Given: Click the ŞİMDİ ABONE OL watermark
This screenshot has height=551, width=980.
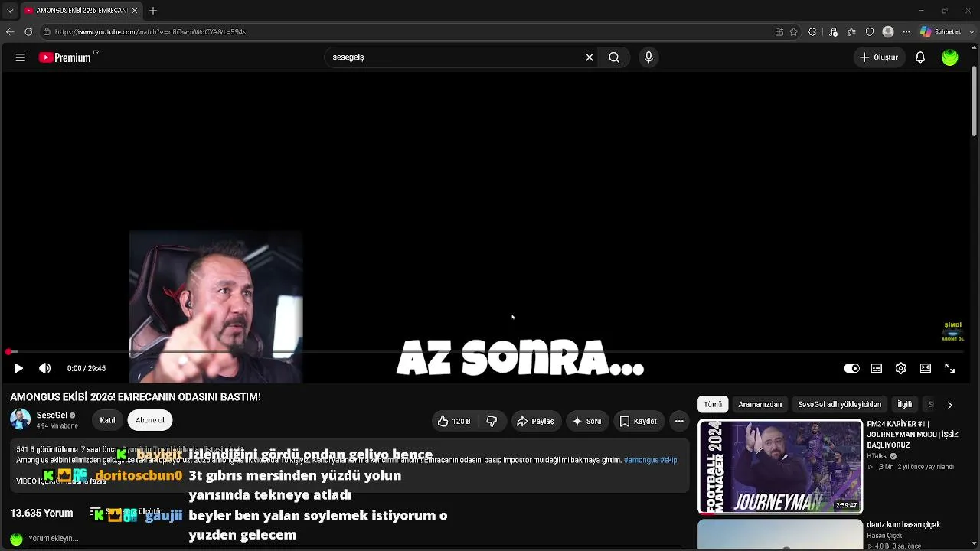Looking at the screenshot, I should point(952,331).
